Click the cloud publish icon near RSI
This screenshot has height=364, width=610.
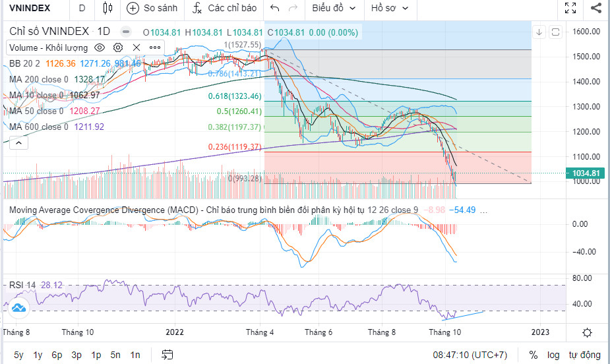coord(18,307)
